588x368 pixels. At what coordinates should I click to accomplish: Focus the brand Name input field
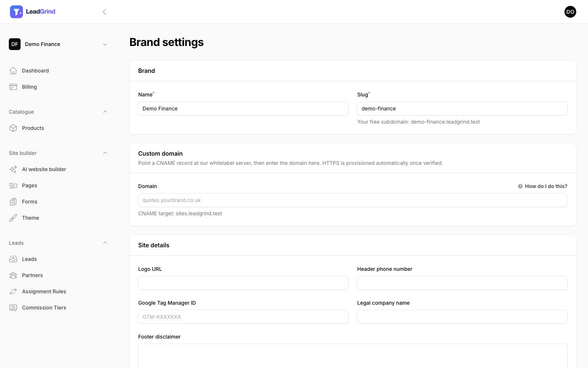[243, 109]
